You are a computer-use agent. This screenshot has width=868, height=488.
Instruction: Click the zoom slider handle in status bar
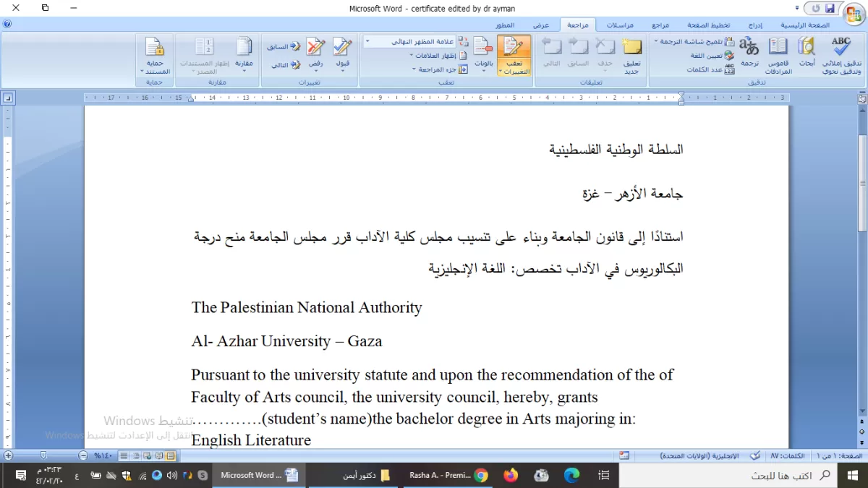click(x=44, y=455)
